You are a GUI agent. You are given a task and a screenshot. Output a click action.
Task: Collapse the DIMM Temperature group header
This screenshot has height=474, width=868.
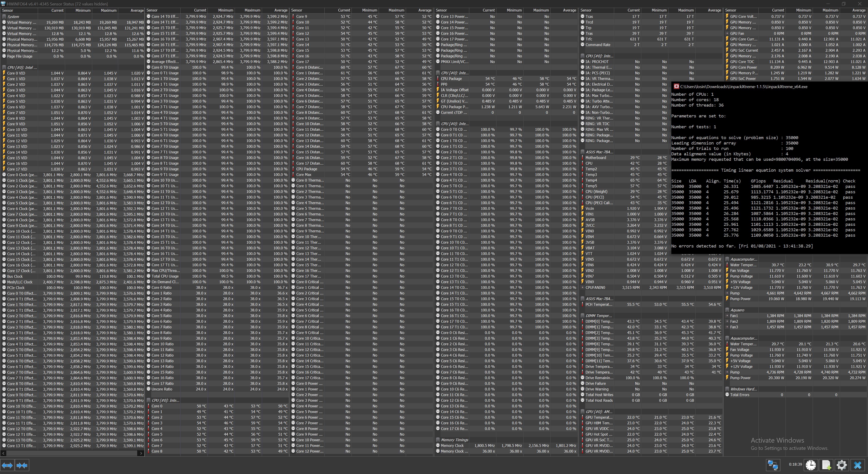point(599,316)
